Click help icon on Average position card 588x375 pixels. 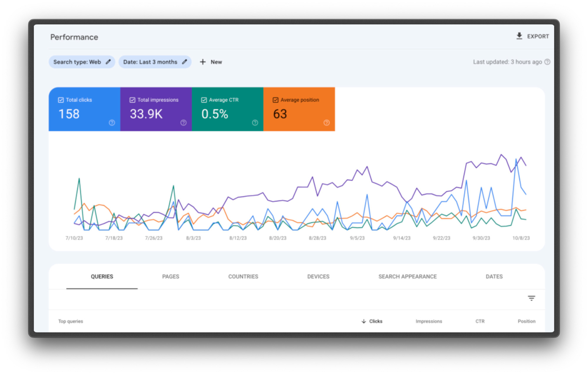327,123
